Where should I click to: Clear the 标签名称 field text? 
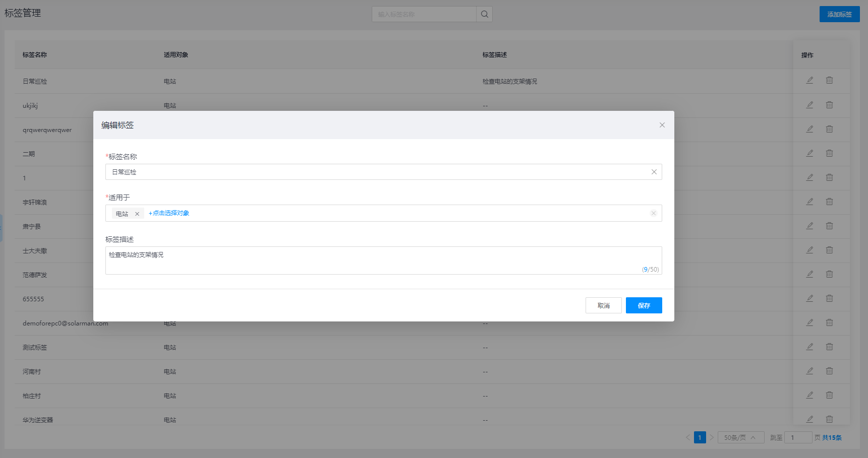pyautogui.click(x=654, y=172)
